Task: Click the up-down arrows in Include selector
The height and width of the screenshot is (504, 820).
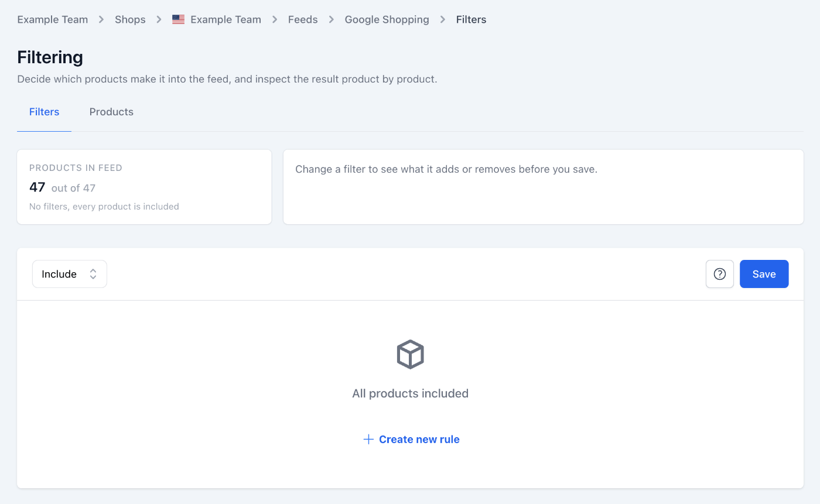Action: [93, 274]
